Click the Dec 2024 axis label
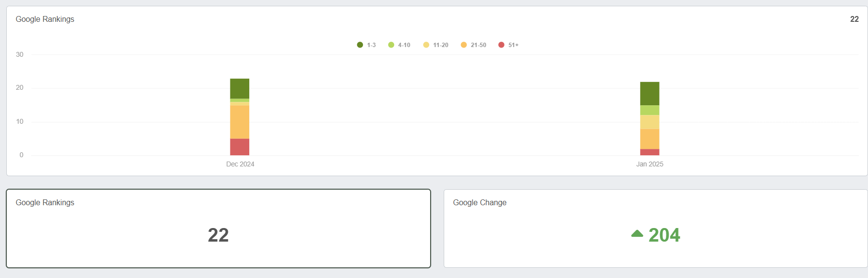This screenshot has width=868, height=278. pos(240,164)
